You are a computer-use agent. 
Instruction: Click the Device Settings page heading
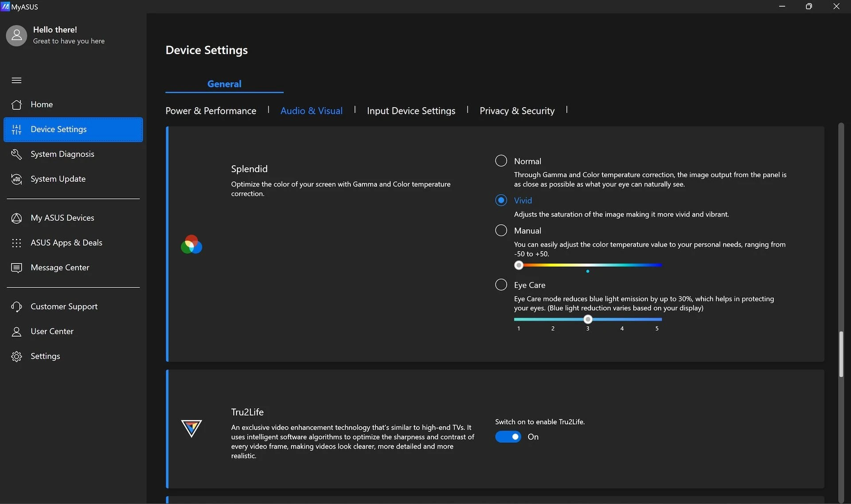207,50
